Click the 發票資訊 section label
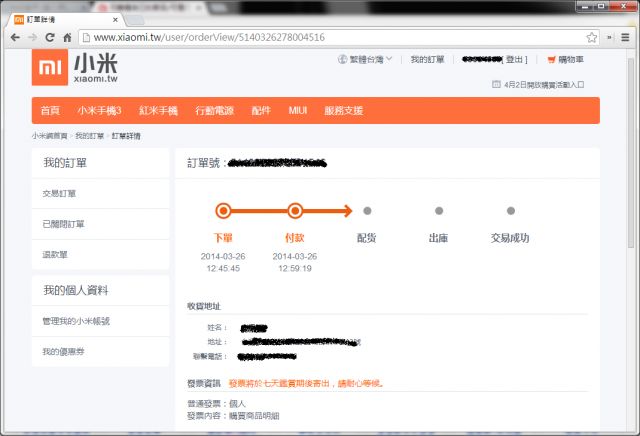 [x=204, y=383]
